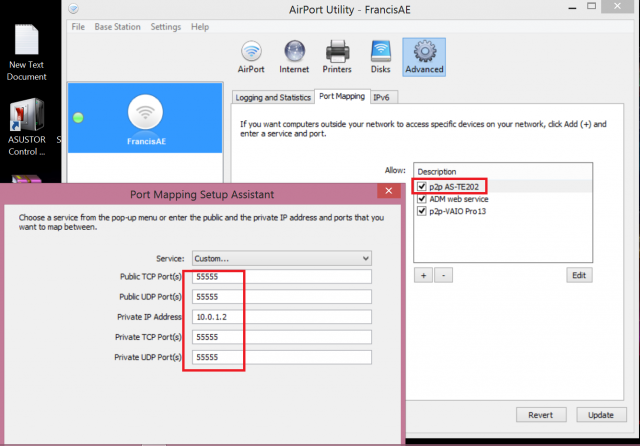Open the Printers settings pane
Image resolution: width=640 pixels, height=446 pixels.
point(337,57)
